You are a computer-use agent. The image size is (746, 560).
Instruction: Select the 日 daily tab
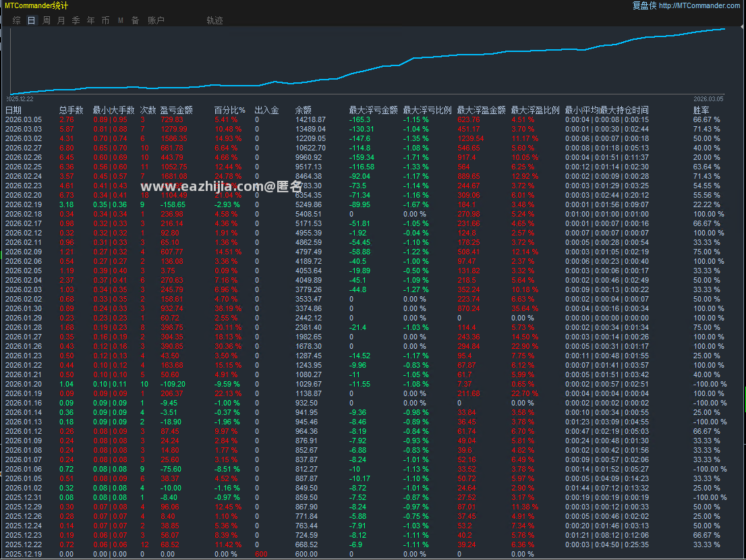click(32, 20)
